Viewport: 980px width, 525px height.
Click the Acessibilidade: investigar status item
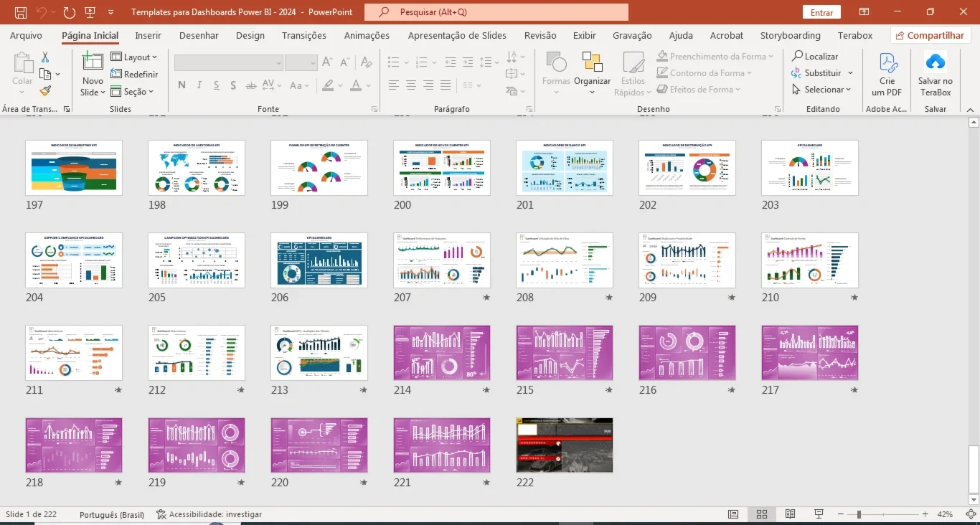click(x=209, y=514)
